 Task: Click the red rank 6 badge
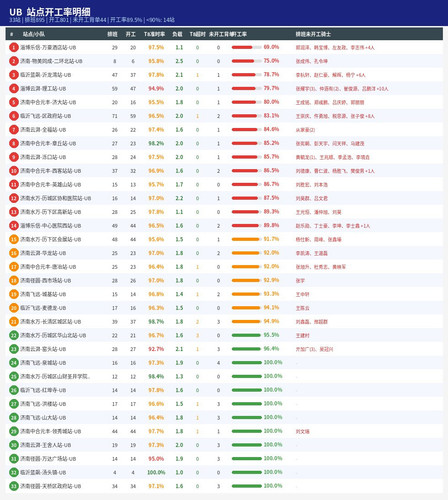click(x=14, y=116)
